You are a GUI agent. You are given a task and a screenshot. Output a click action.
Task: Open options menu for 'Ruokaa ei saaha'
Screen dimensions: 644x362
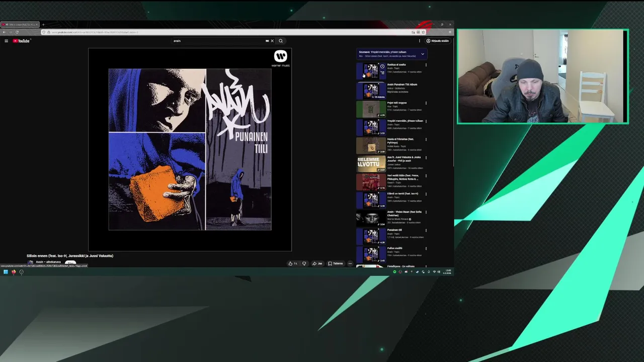pos(426,65)
